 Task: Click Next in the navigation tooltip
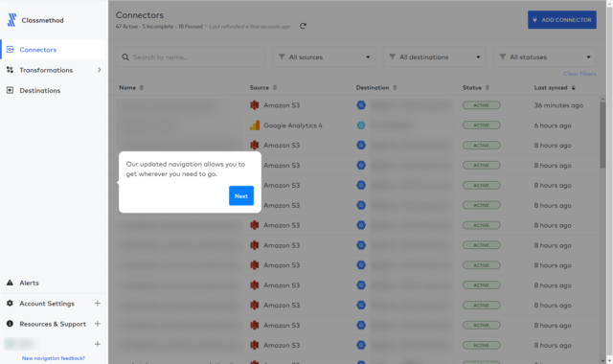click(241, 195)
